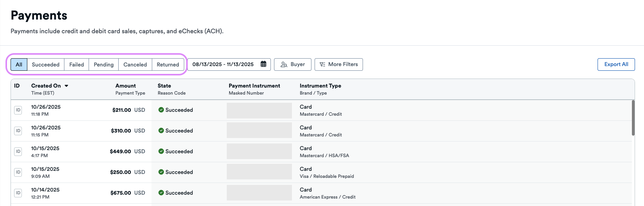The width and height of the screenshot is (644, 206).
Task: Click Export All button
Action: coord(616,64)
